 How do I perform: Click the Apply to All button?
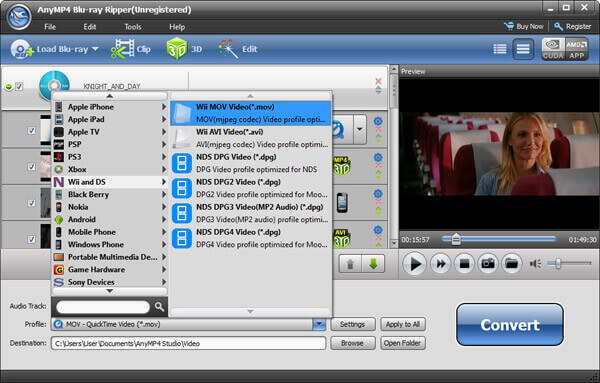[x=403, y=324]
